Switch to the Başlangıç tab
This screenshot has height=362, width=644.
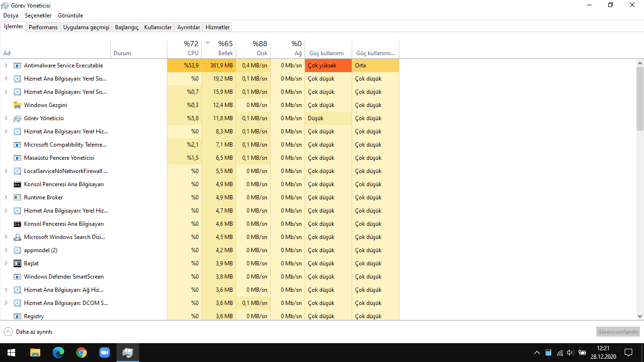point(127,27)
